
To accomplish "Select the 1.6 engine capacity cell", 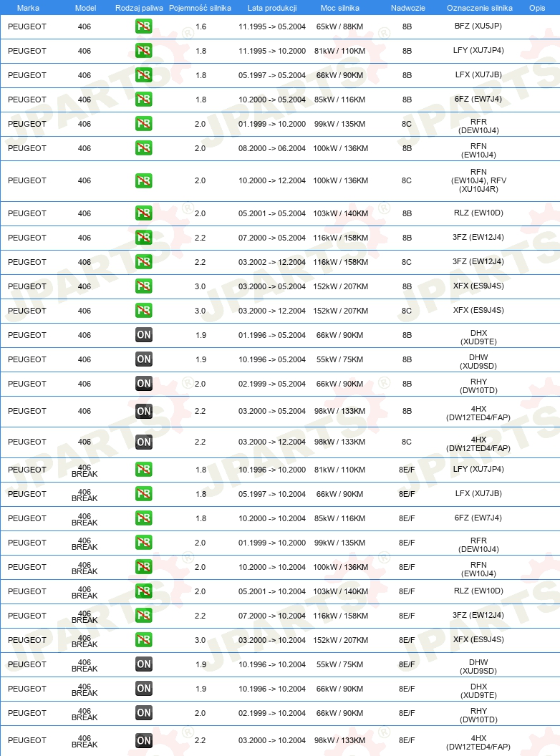I will pyautogui.click(x=201, y=26).
